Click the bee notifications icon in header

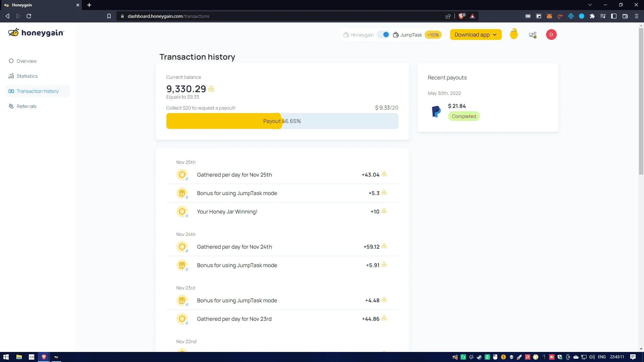point(533,35)
